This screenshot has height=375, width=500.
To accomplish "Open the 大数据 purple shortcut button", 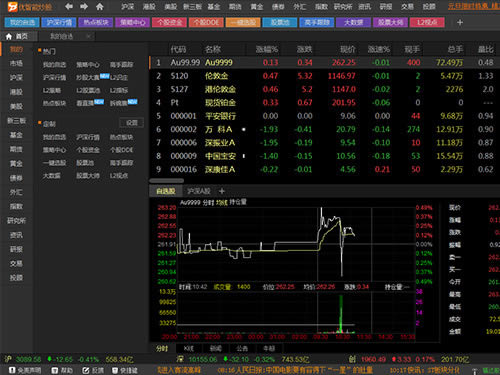I will tap(353, 22).
